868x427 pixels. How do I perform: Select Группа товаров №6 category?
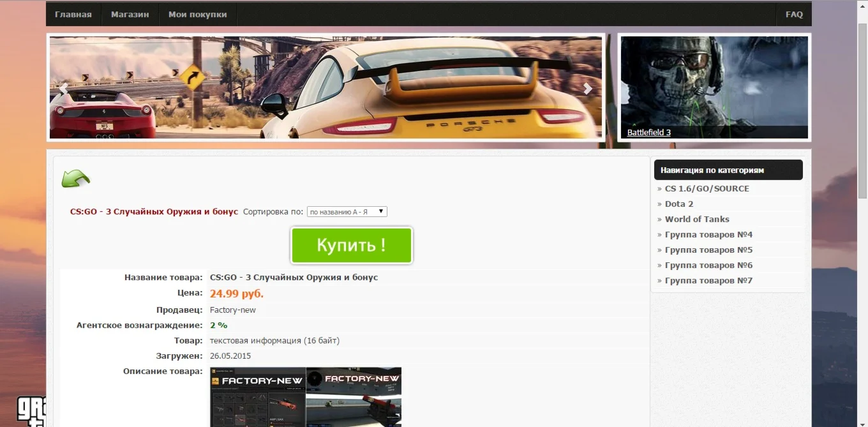click(708, 265)
